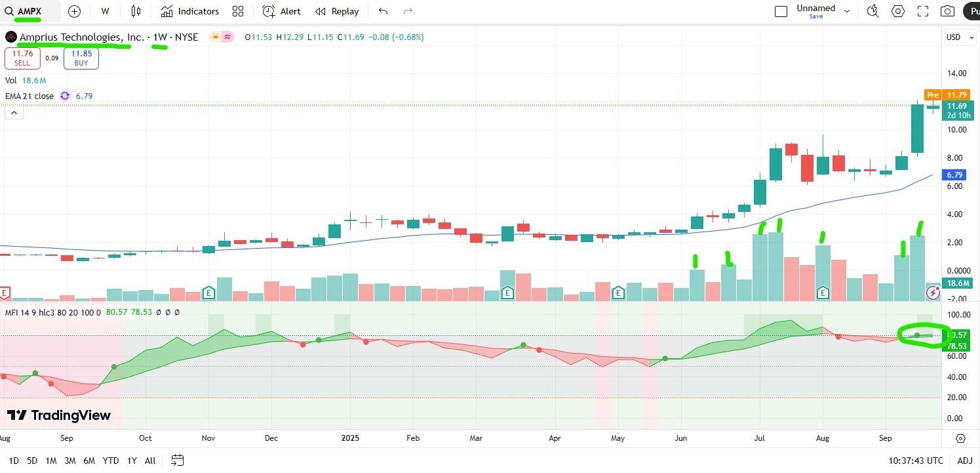Image resolution: width=980 pixels, height=473 pixels.
Task: Click the 18.6M volume axis label
Action: [958, 283]
